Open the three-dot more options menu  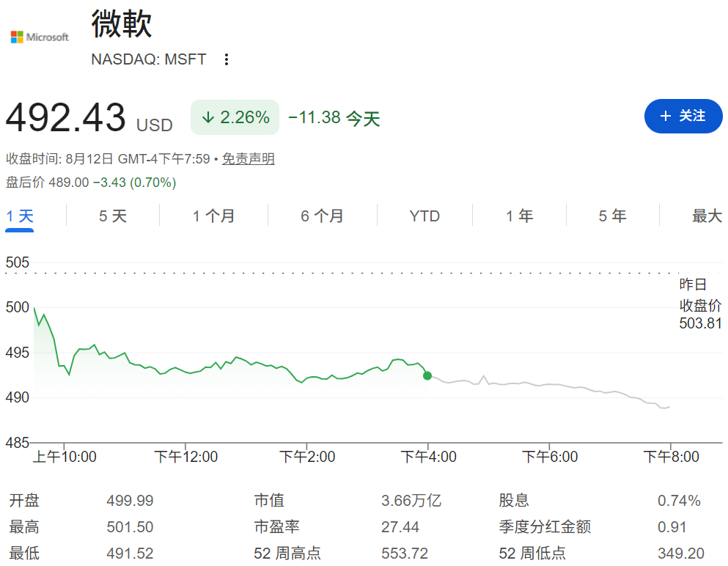point(226,59)
